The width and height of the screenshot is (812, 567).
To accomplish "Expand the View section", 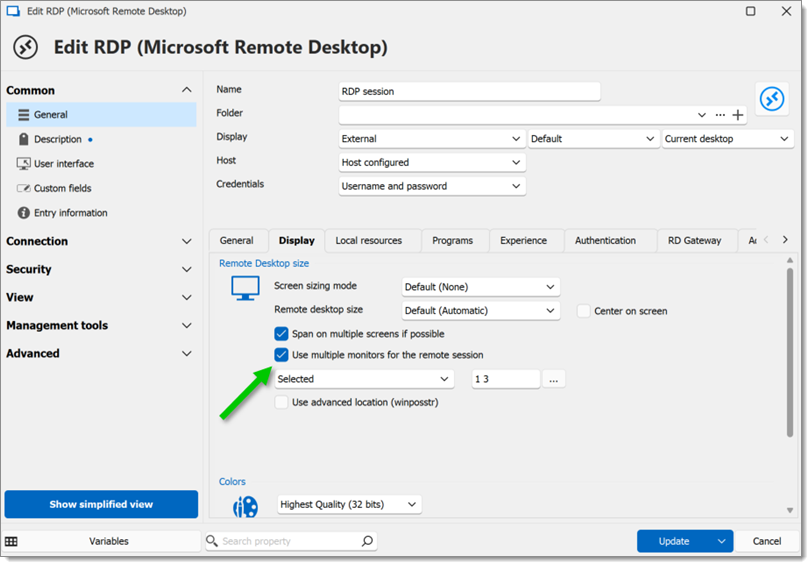I will 186,297.
